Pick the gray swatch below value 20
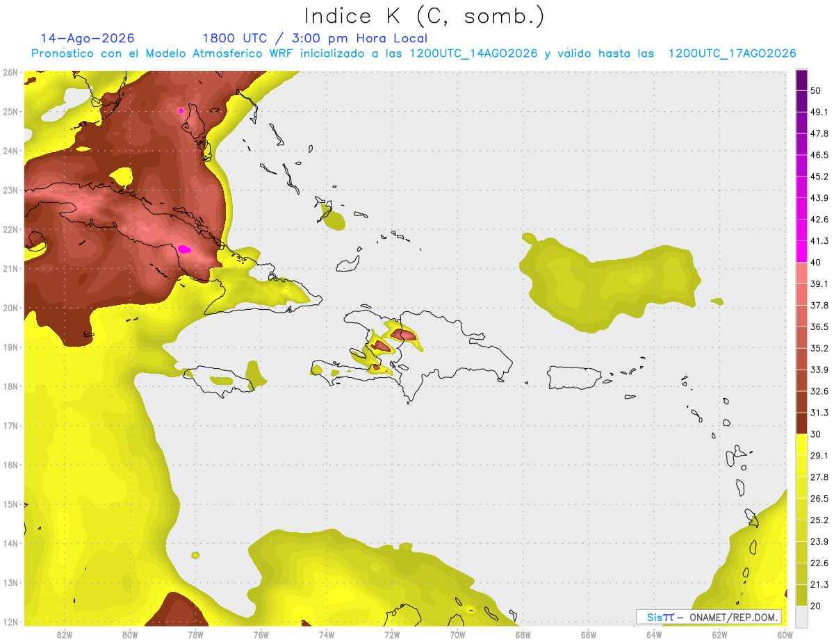Image resolution: width=834 pixels, height=644 pixels. 801,617
